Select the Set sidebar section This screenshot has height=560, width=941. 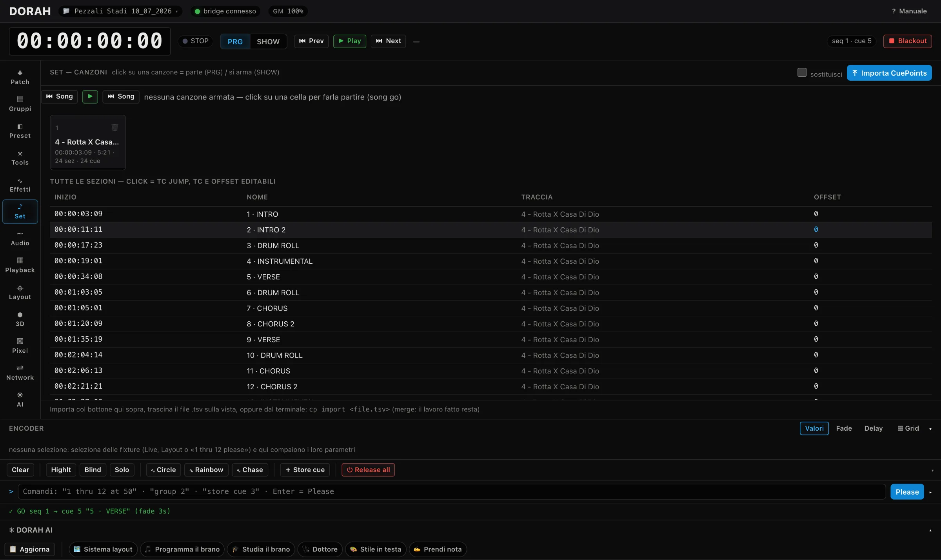tap(20, 212)
